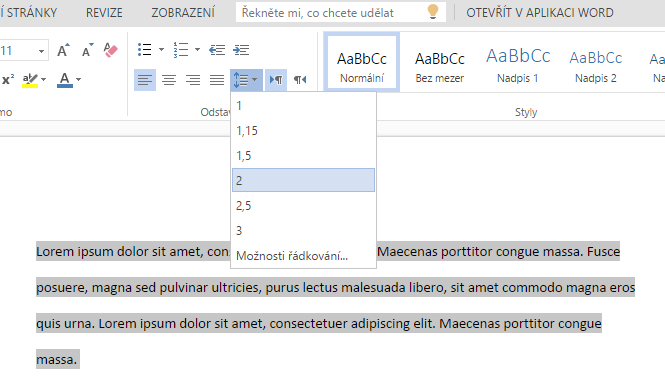The height and width of the screenshot is (391, 665).
Task: Choose line spacing 1
Action: click(303, 106)
